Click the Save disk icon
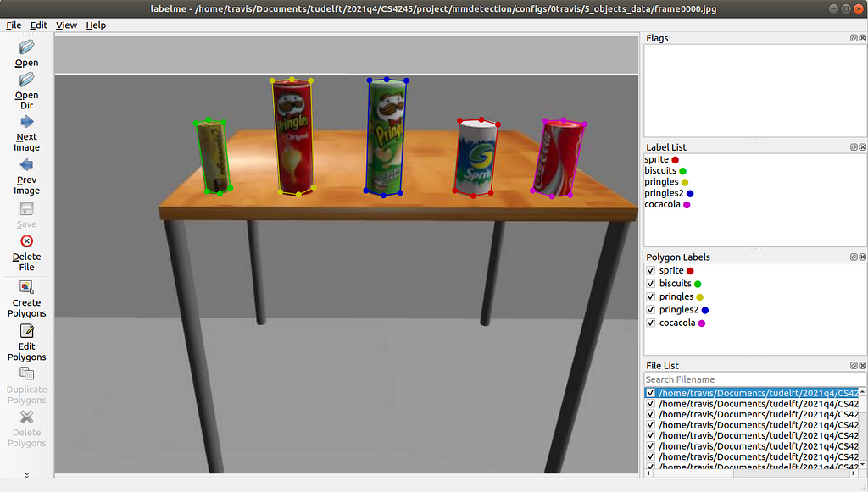 click(x=26, y=208)
